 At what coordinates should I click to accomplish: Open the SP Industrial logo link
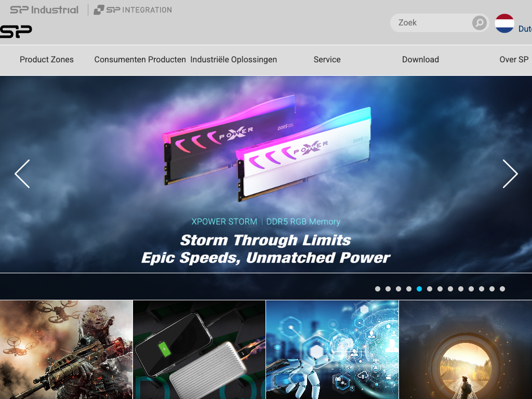(x=44, y=10)
